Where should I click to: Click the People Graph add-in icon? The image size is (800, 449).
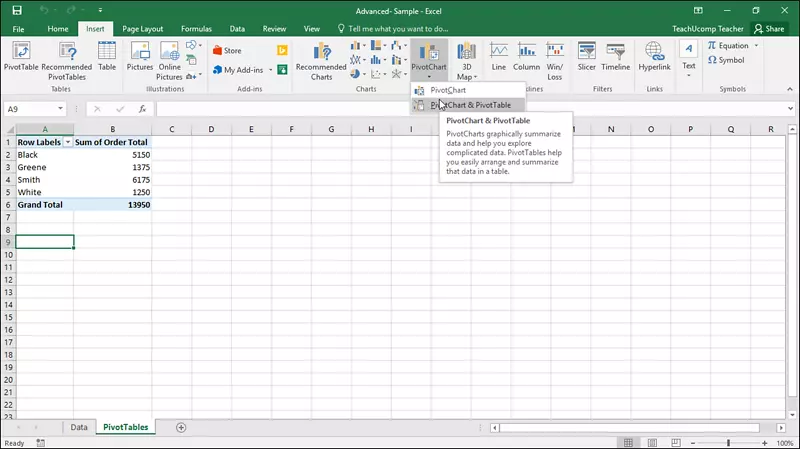coord(282,69)
